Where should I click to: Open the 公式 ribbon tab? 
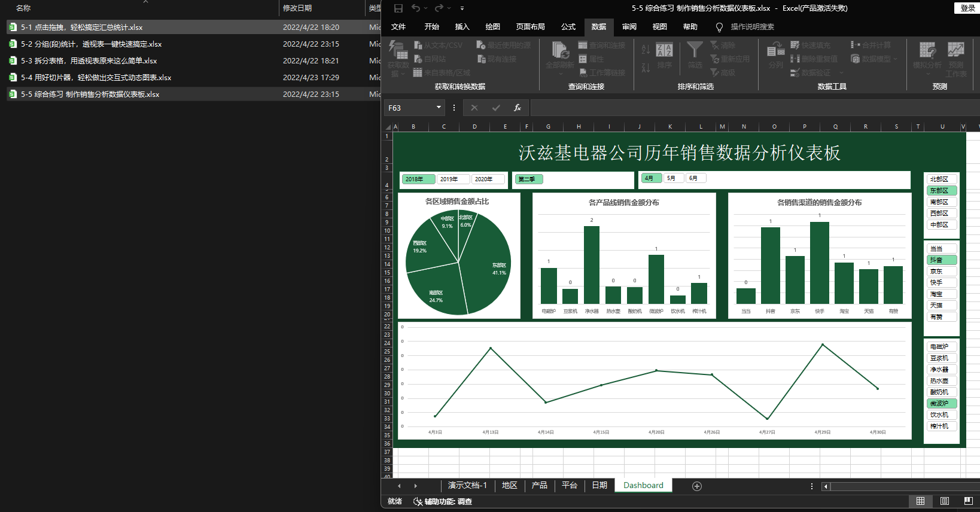[x=568, y=27]
